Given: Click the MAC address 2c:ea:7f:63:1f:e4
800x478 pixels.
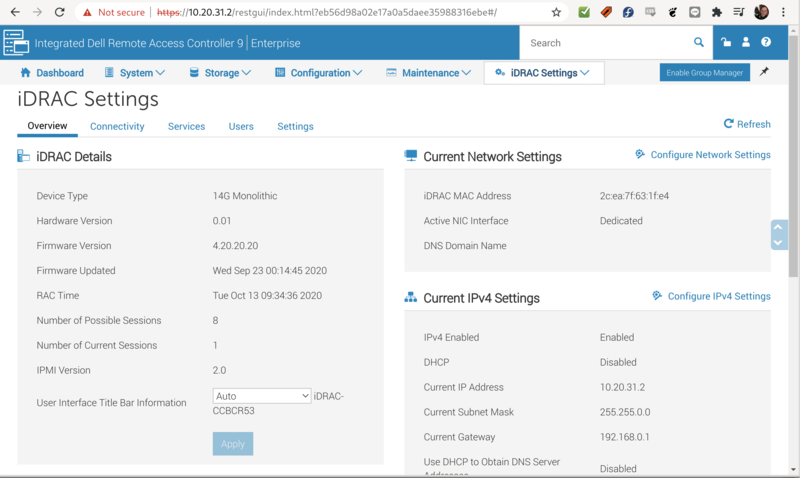Looking at the screenshot, I should pyautogui.click(x=634, y=196).
